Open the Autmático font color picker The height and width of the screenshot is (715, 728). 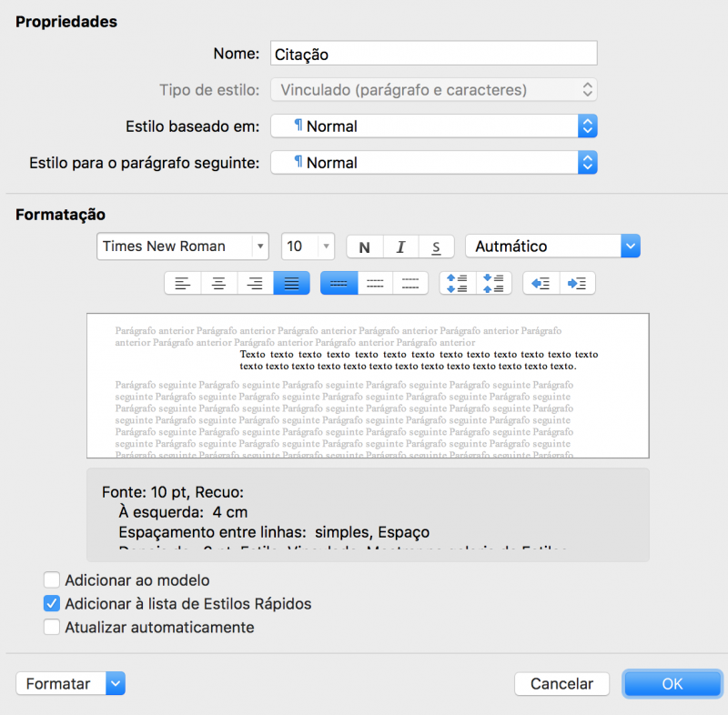[x=630, y=246]
